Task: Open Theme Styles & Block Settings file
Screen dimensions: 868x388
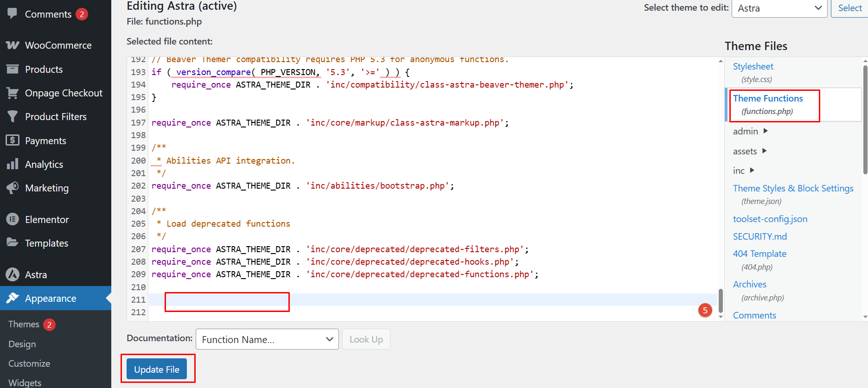Action: [x=793, y=188]
